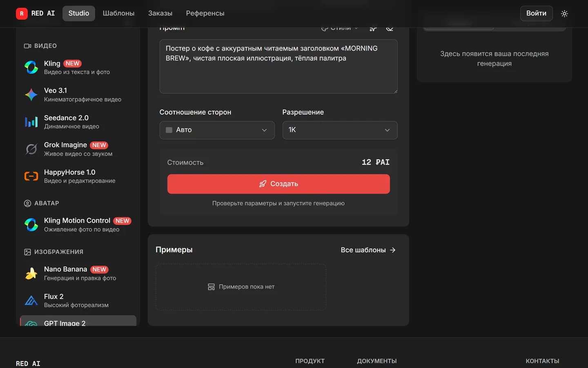Select the Kling model icon

31,67
